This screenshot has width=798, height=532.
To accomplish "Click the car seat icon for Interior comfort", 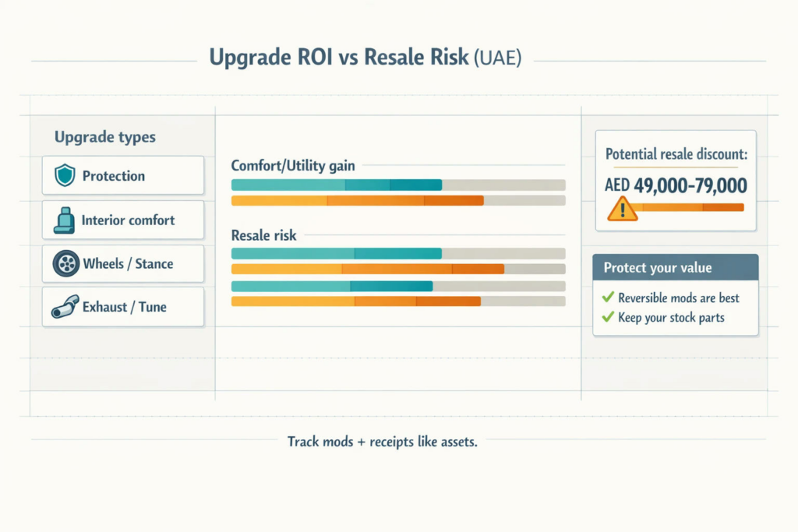I will tap(64, 220).
